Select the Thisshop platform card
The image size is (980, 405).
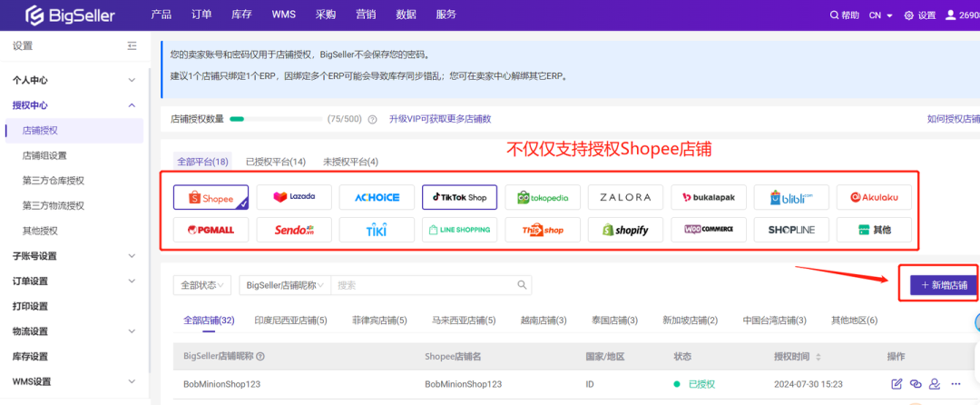click(543, 230)
